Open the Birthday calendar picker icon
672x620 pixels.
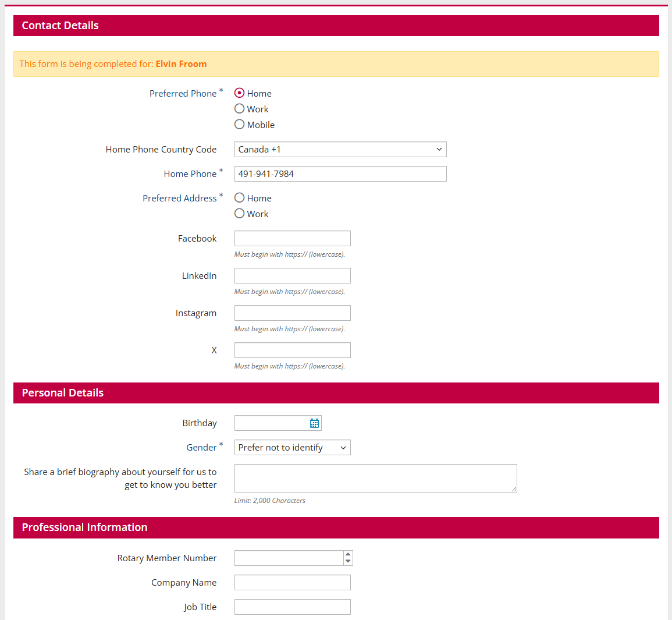click(314, 423)
